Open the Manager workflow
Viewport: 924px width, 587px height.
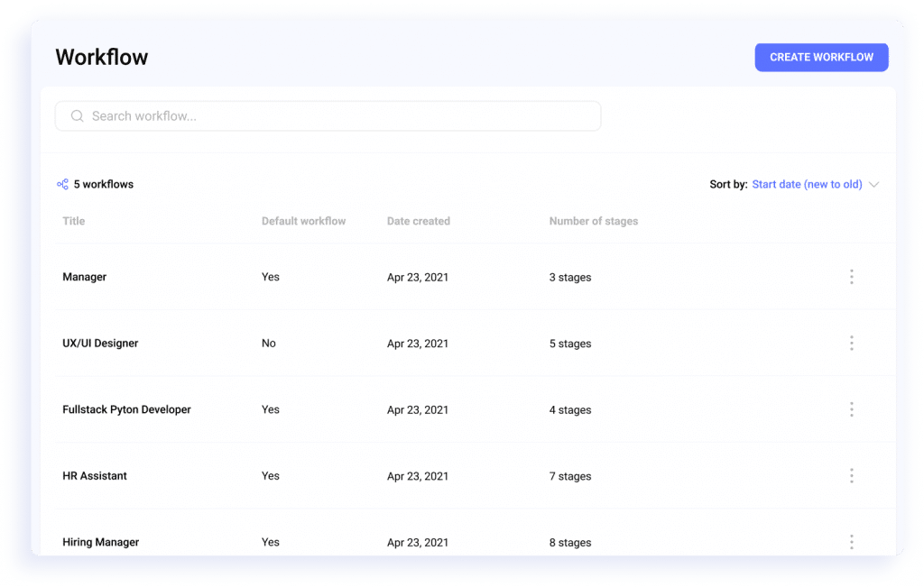(x=84, y=277)
